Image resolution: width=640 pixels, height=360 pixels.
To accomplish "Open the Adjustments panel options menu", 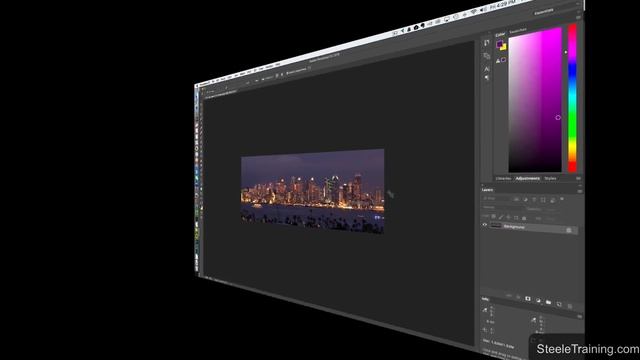I will pyautogui.click(x=578, y=178).
